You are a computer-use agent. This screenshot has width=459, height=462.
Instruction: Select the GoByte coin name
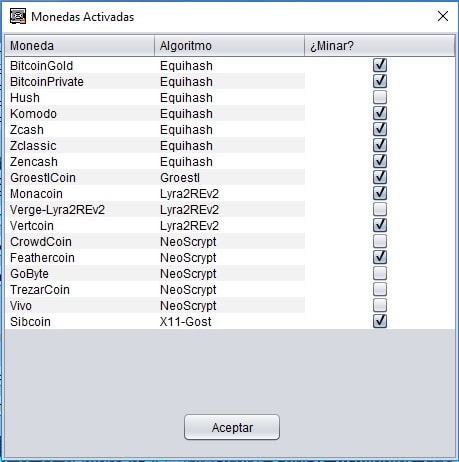point(29,274)
